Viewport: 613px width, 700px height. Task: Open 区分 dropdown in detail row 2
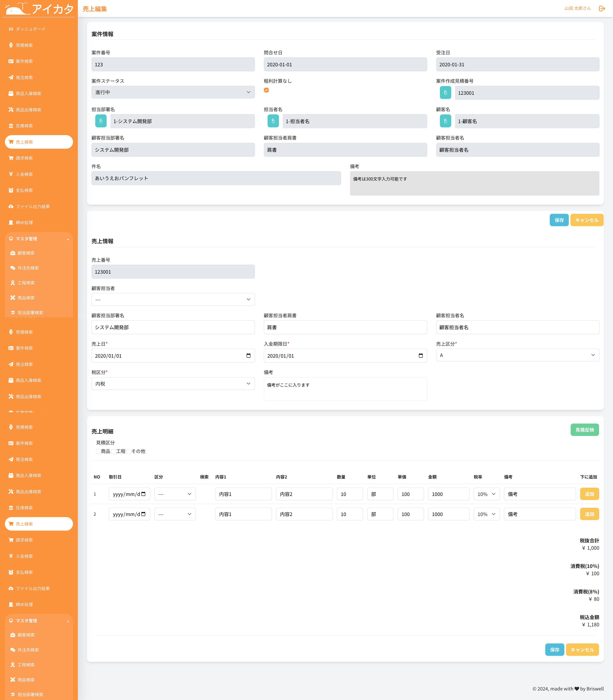pyautogui.click(x=175, y=514)
